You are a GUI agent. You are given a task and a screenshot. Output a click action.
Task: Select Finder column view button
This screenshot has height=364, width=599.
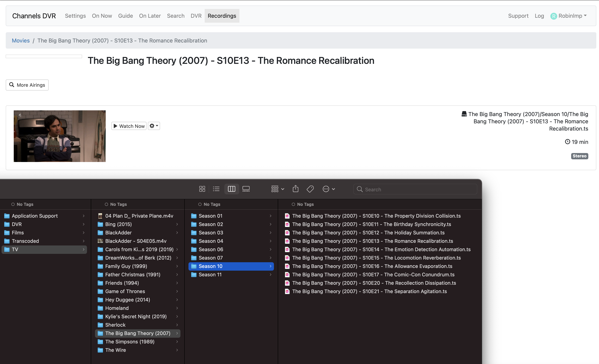click(x=231, y=189)
